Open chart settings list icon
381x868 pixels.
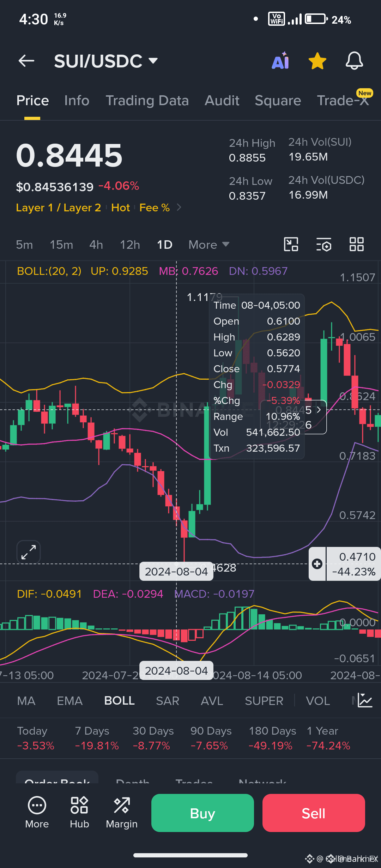pyautogui.click(x=323, y=244)
